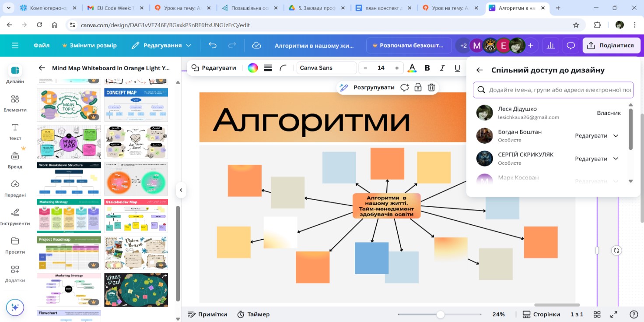The width and height of the screenshot is (644, 322).
Task: Select the Text tool in the sidebar
Action: coord(15,131)
